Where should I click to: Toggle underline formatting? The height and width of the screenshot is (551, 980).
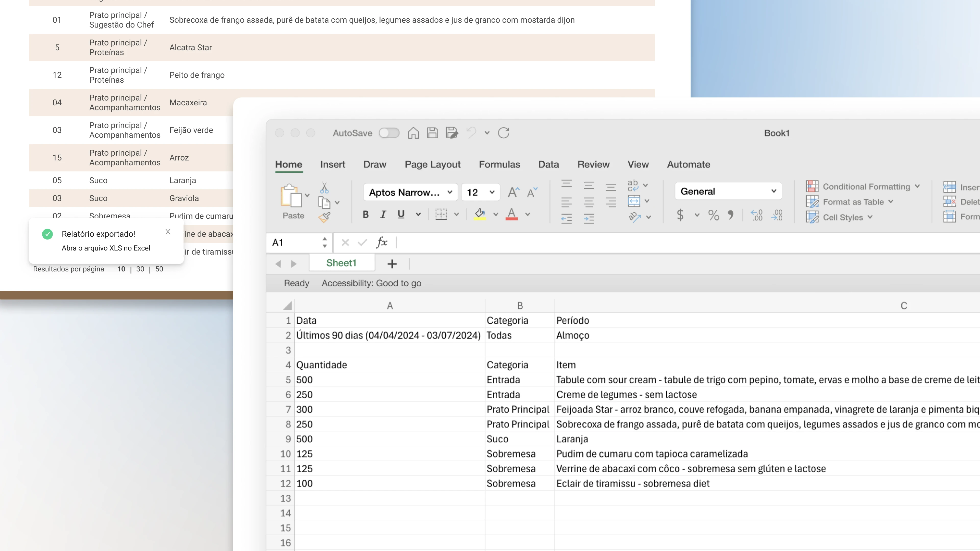tap(401, 214)
